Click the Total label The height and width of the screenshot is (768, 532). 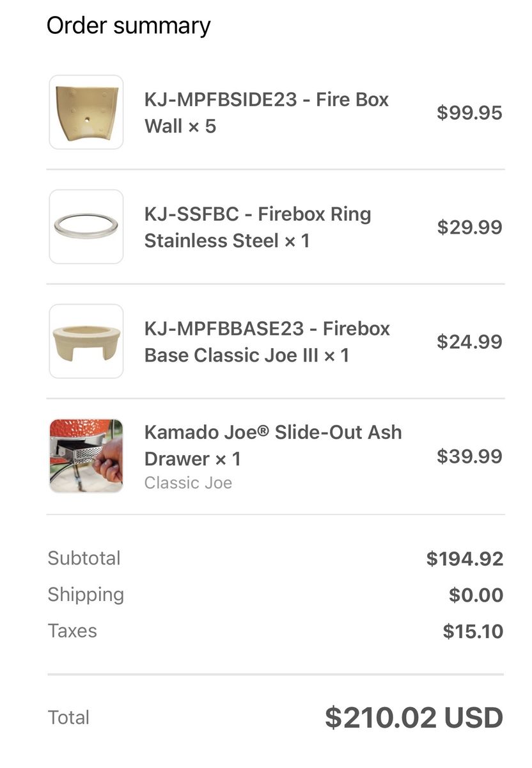pyautogui.click(x=68, y=717)
